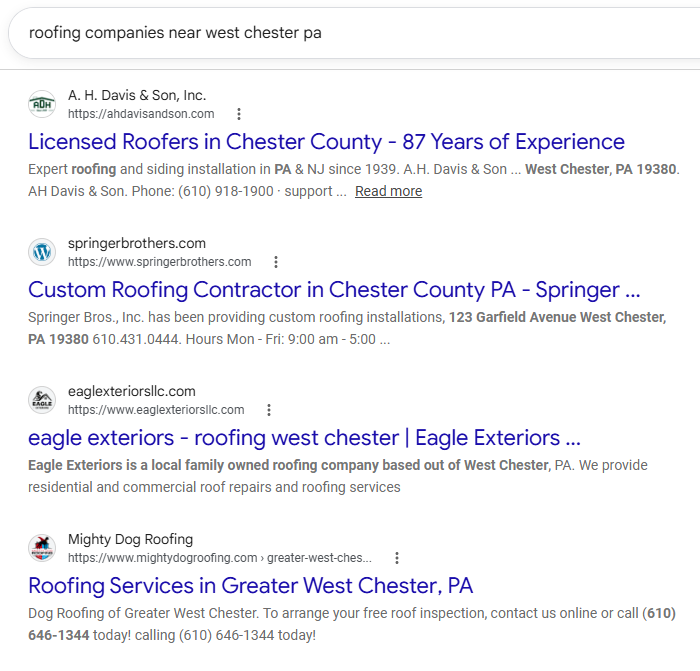Click the https://www.eaglexteriorsllc.com URL text

156,410
